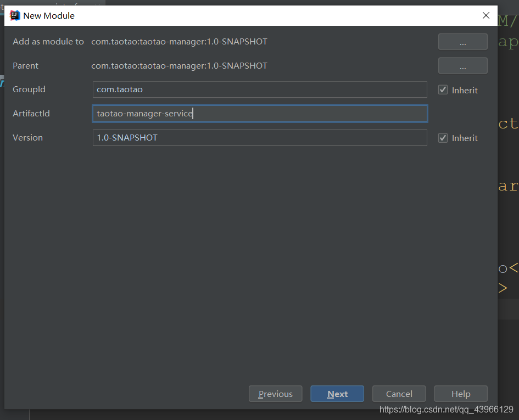Viewport: 519px width, 420px height.
Task: Click the Parent label
Action: [x=25, y=66]
